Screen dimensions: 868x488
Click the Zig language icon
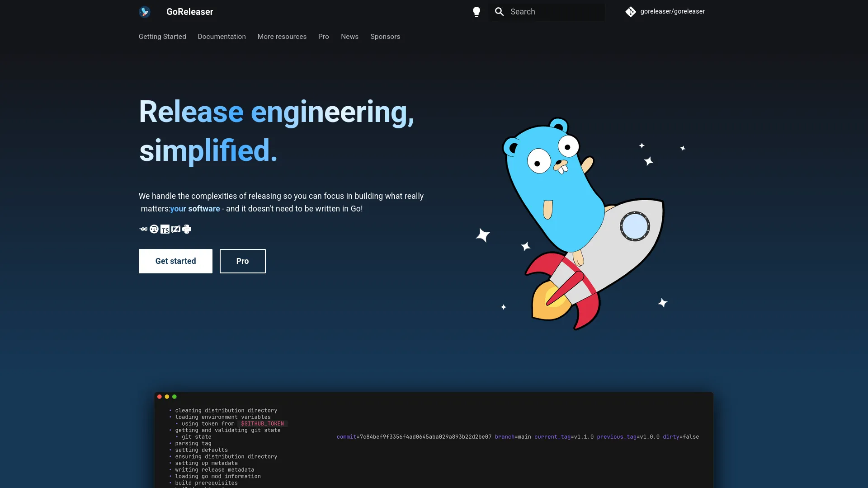[x=176, y=229]
